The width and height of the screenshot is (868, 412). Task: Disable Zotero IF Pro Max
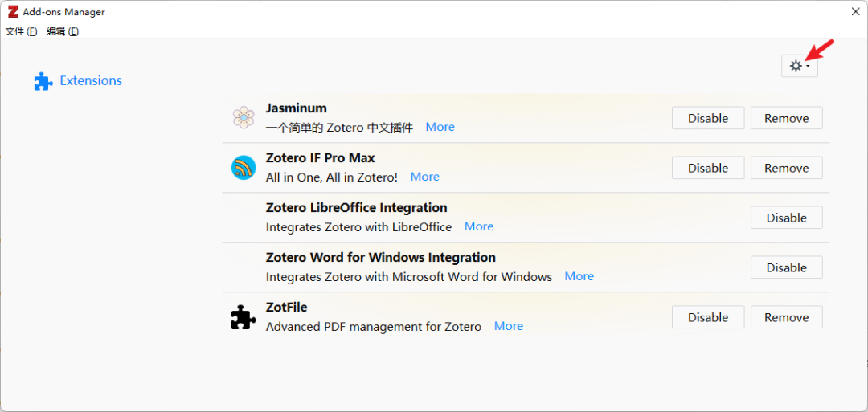point(707,168)
